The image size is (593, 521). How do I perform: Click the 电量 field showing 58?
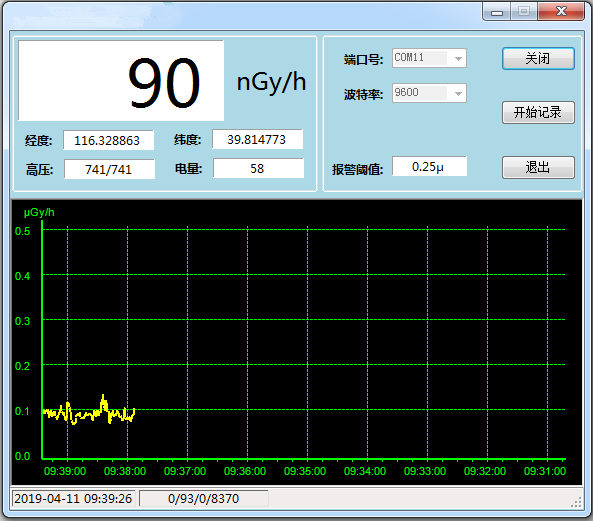pyautogui.click(x=258, y=168)
